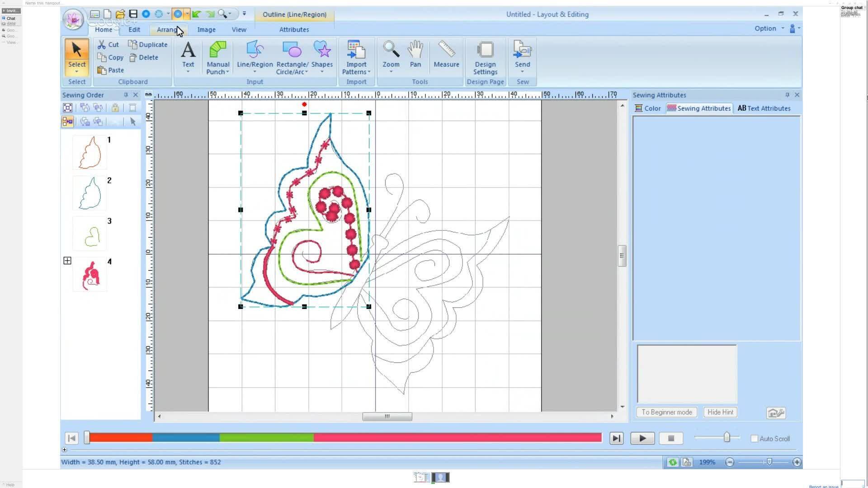The width and height of the screenshot is (868, 488).
Task: Select the Pan tool
Action: pyautogui.click(x=415, y=54)
